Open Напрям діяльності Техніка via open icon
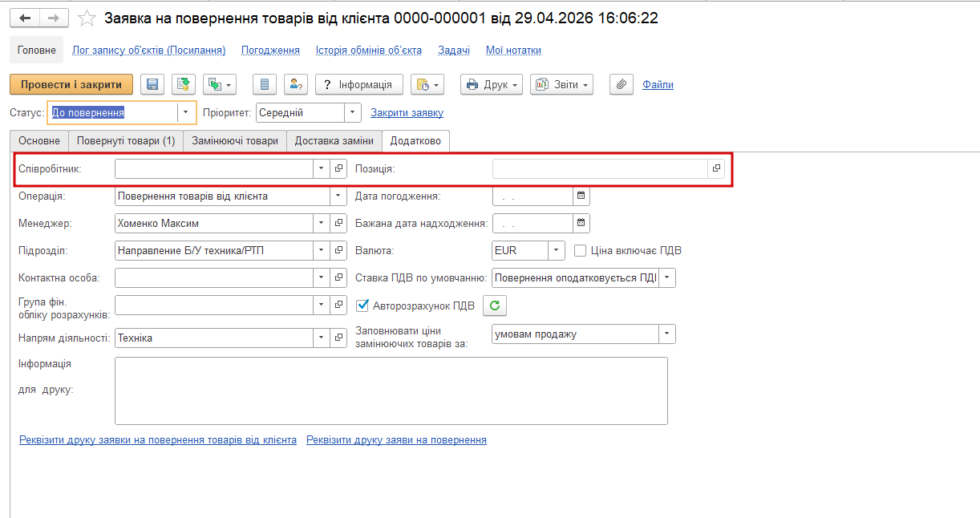 click(338, 338)
